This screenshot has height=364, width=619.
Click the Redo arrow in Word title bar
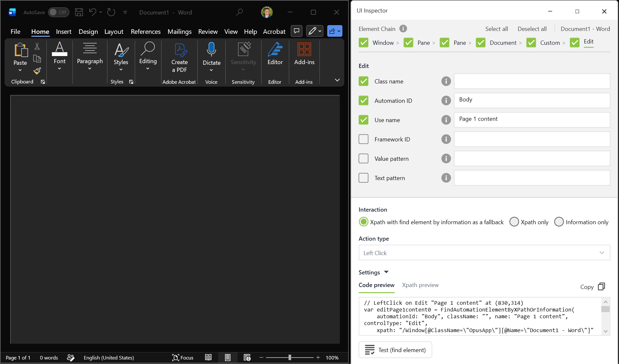(111, 12)
